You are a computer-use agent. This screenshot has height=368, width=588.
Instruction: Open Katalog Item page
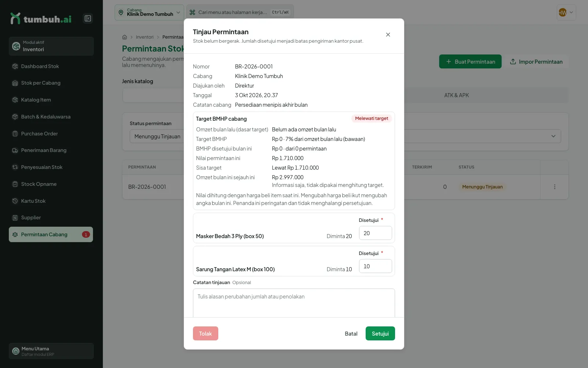pos(51,100)
